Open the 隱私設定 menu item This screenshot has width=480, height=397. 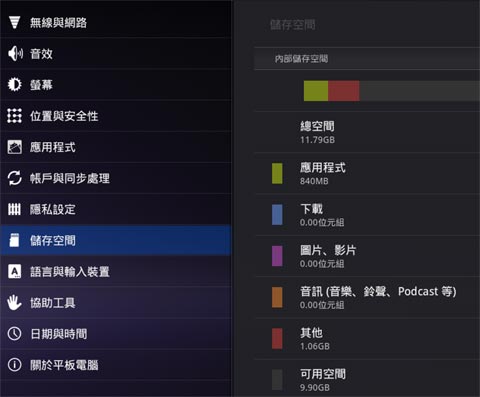coord(116,209)
